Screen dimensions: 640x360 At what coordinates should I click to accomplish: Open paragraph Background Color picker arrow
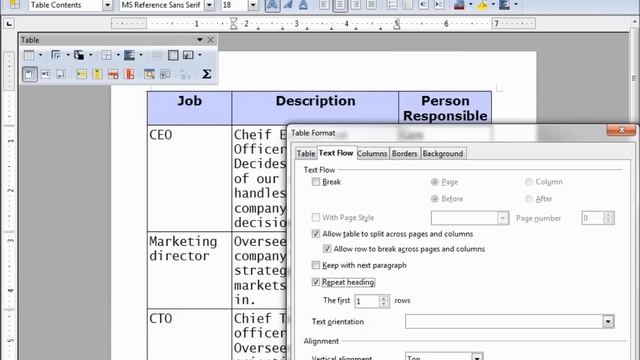tap(516, 5)
